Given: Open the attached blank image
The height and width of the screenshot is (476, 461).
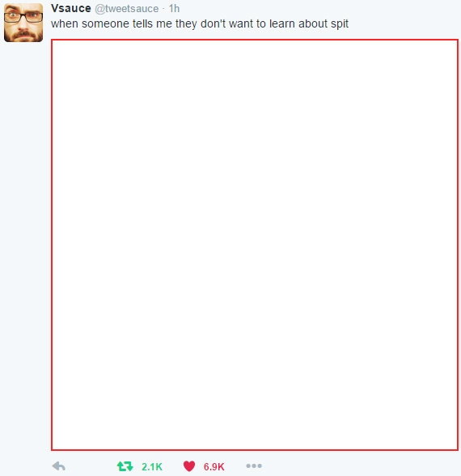Looking at the screenshot, I should pyautogui.click(x=255, y=244).
